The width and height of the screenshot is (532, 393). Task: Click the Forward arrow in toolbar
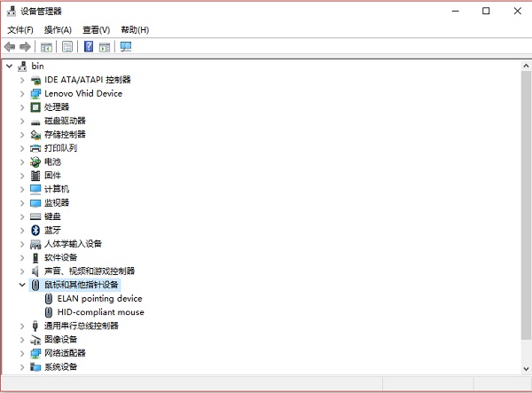(25, 46)
